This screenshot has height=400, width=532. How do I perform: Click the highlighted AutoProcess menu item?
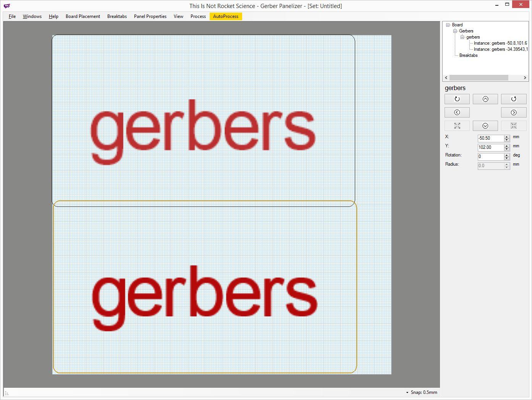pyautogui.click(x=226, y=16)
